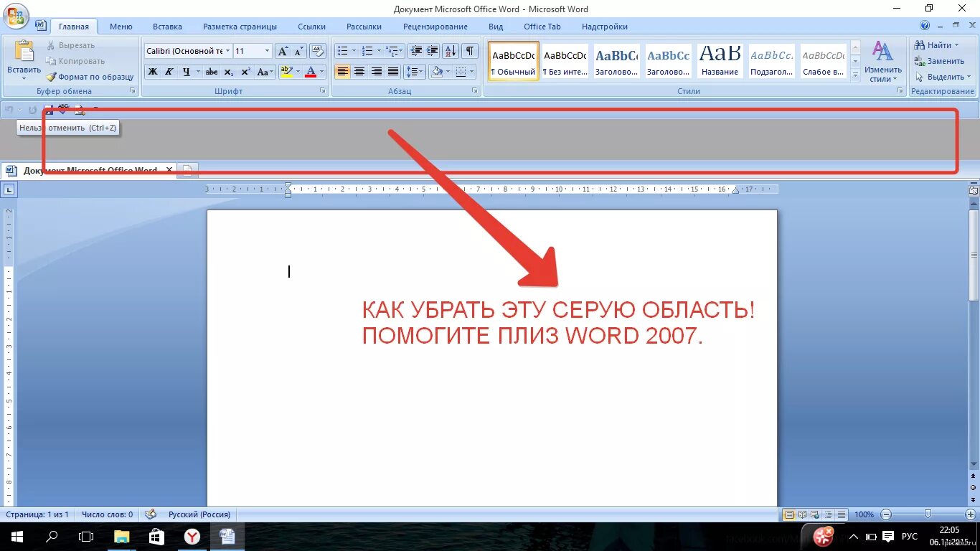980x551 pixels.
Task: Apply the Подзаголовок style
Action: coord(771,61)
